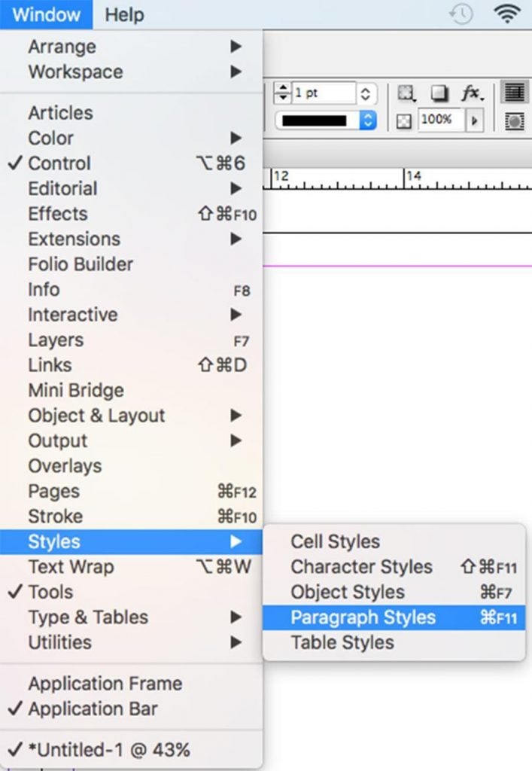Select Paragraph Styles from the submenu
This screenshot has width=532, height=771.
[x=363, y=617]
